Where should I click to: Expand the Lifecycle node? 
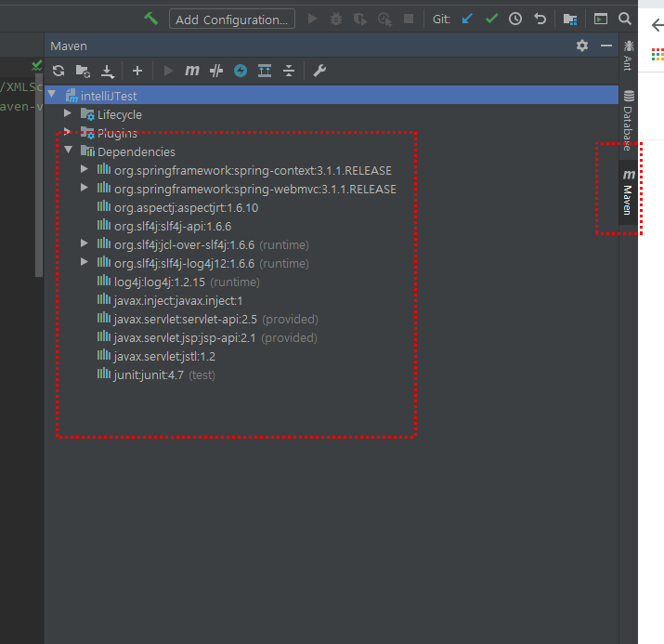(68, 112)
